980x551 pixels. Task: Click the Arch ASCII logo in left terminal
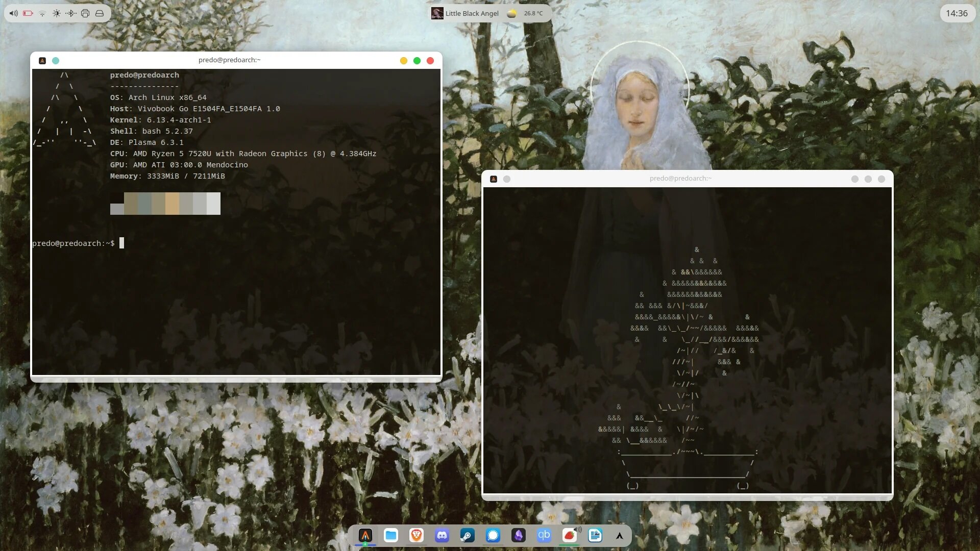64,109
